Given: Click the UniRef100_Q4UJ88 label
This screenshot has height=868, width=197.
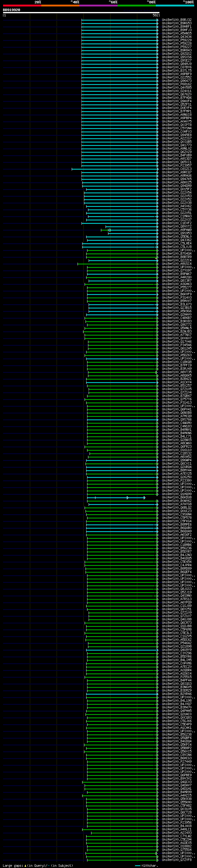Looking at the screenshot, I should pyautogui.click(x=177, y=619).
